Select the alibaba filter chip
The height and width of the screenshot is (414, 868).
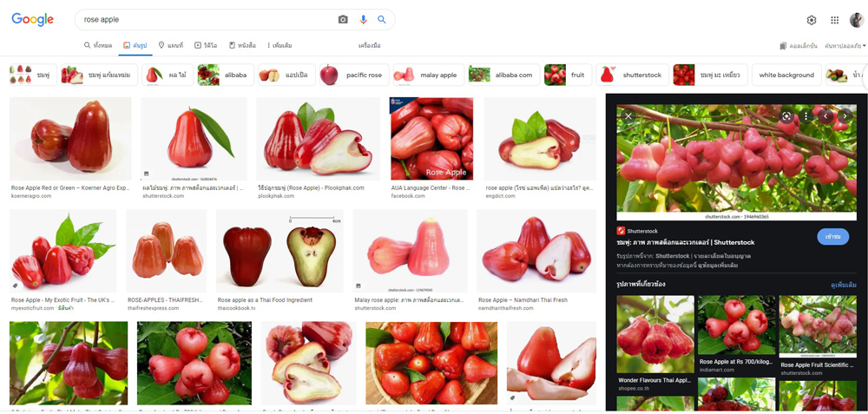226,75
